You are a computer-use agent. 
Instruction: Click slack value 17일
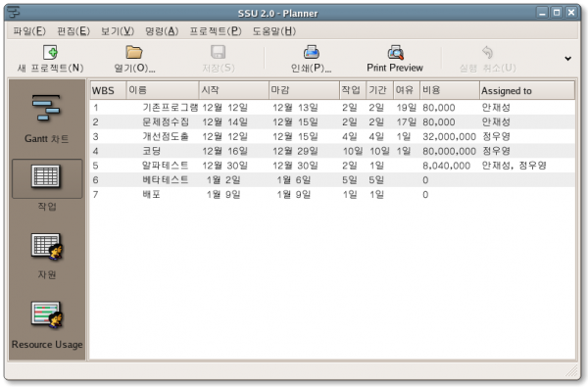407,121
